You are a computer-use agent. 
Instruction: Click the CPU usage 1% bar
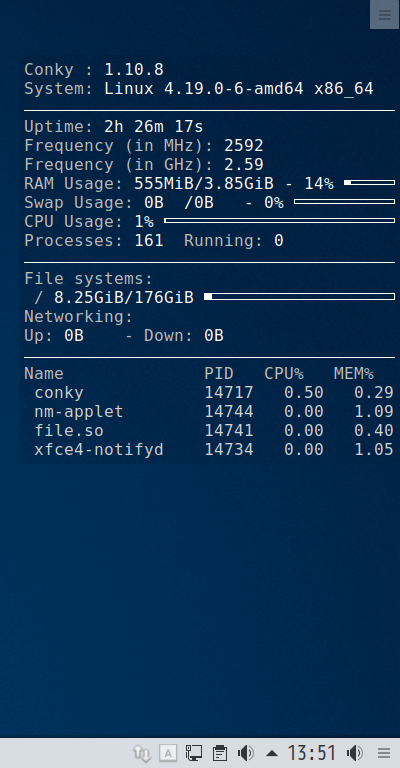[x=279, y=220]
